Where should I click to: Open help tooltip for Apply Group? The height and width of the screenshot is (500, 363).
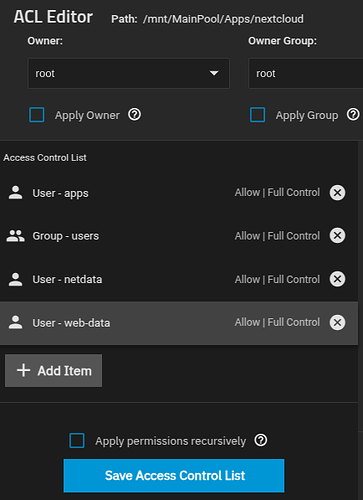pyautogui.click(x=353, y=115)
